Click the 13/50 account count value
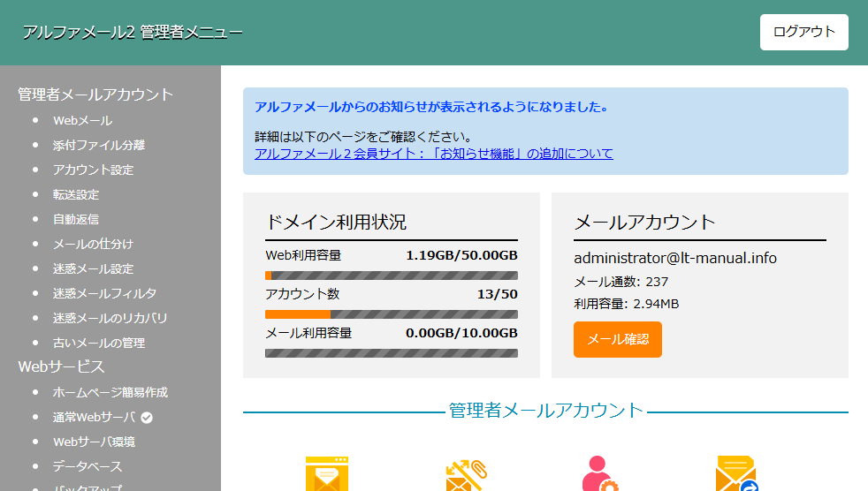The width and height of the screenshot is (868, 491). click(x=497, y=294)
